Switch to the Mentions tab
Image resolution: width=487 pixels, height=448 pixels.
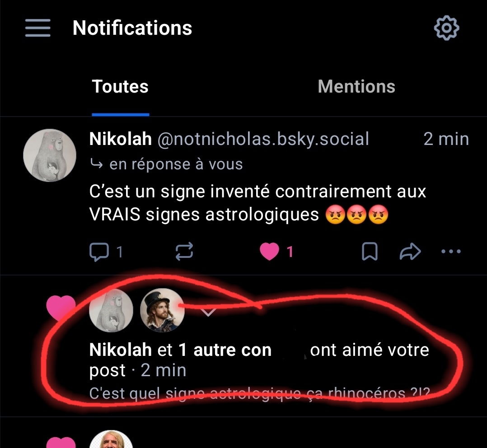pyautogui.click(x=356, y=87)
